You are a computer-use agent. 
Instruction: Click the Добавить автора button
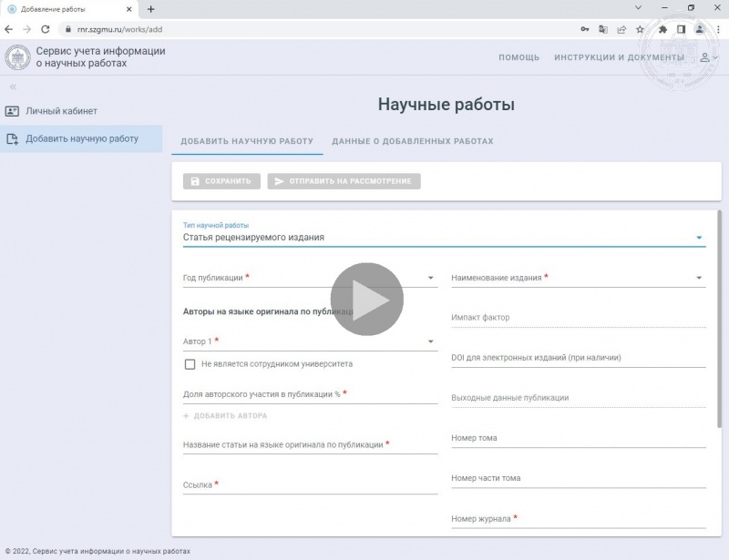tap(225, 416)
